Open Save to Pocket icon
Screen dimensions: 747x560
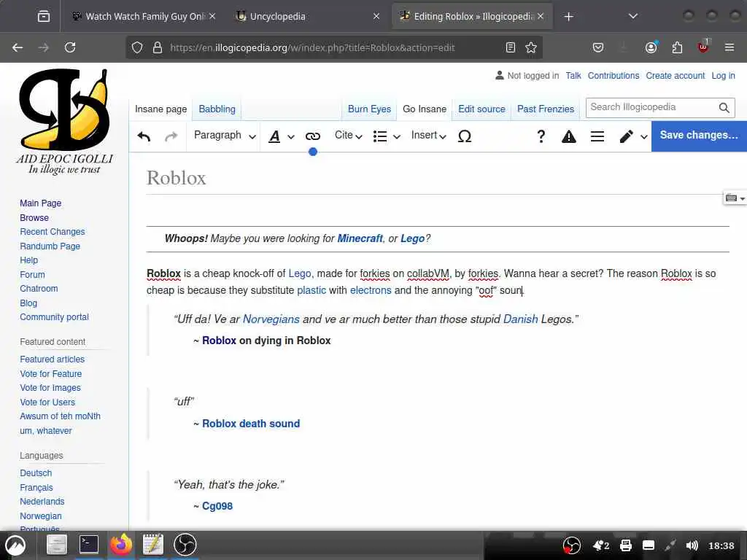598,47
